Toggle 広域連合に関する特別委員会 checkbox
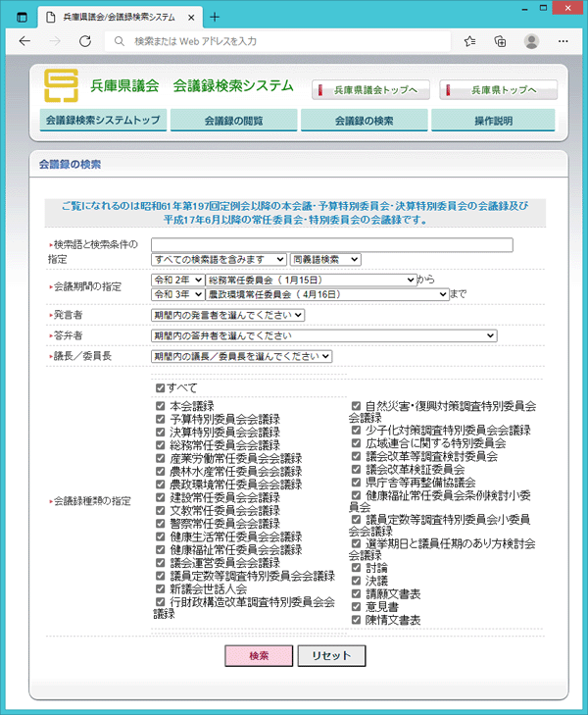Viewport: 588px width, 715px height. coord(356,442)
